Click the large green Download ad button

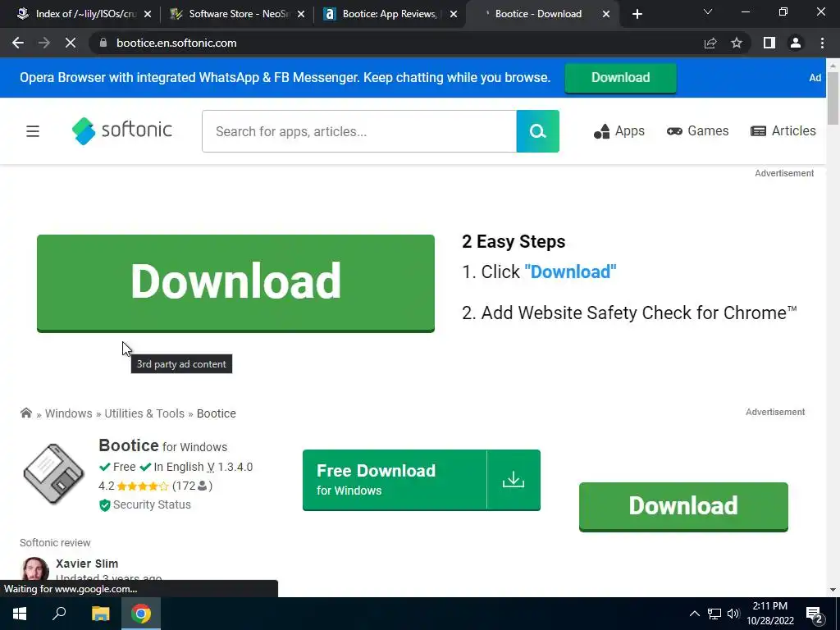coord(235,283)
